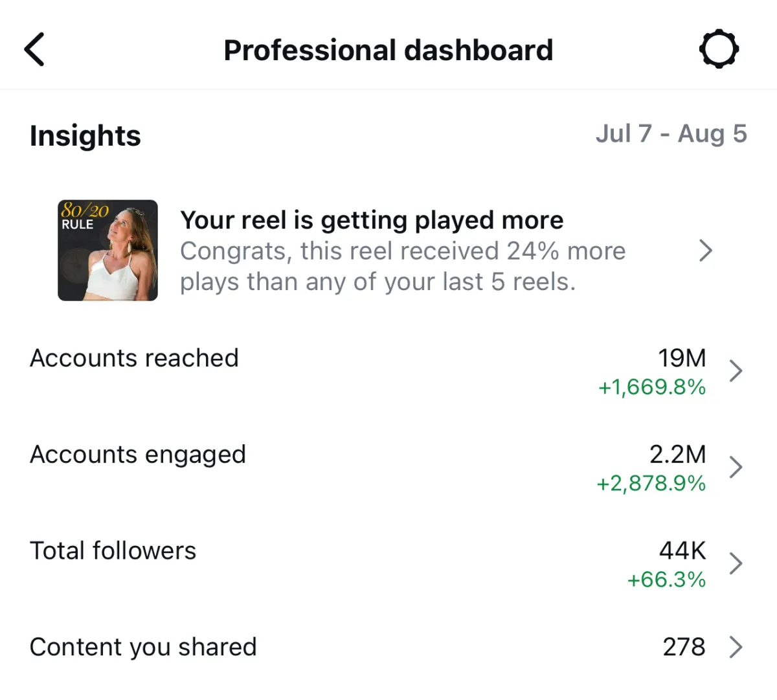The width and height of the screenshot is (777, 700).
Task: Go back using the left arrow icon
Action: 34,49
